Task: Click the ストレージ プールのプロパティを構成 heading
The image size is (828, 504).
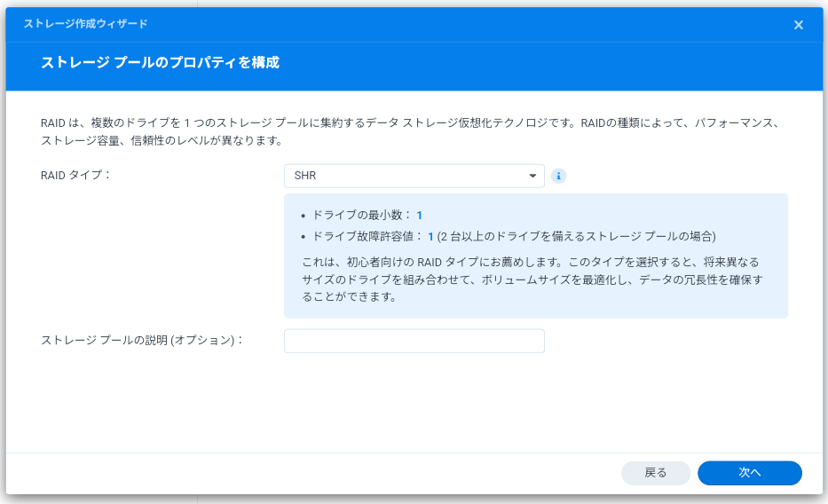Action: [160, 63]
